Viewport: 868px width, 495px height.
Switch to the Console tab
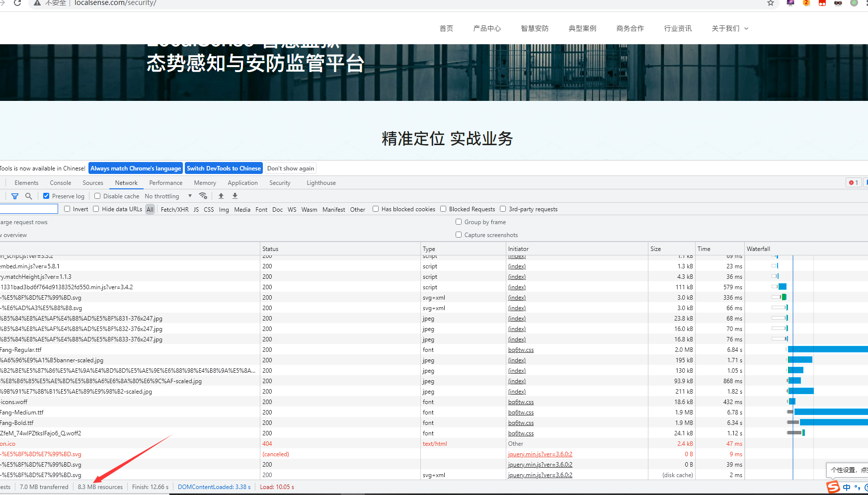[60, 183]
